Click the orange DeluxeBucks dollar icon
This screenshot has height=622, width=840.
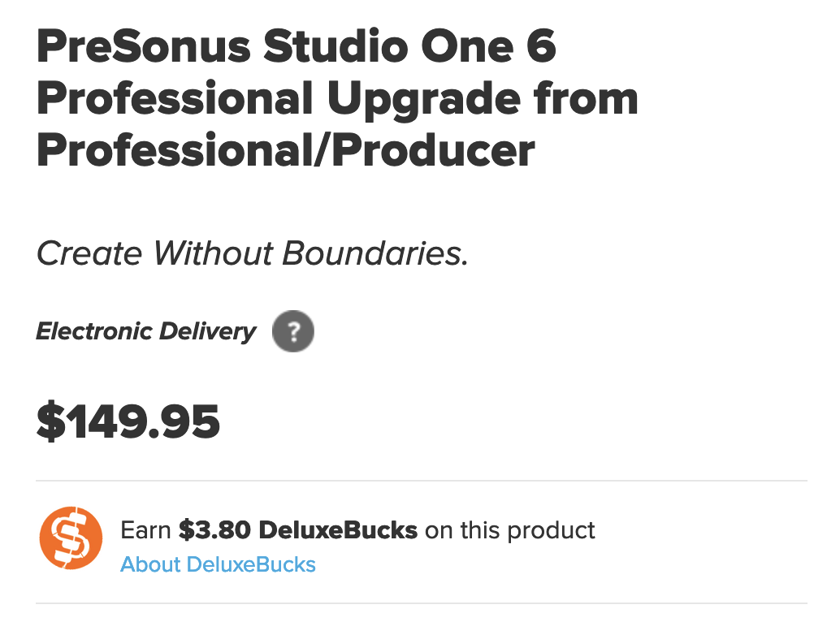click(71, 538)
